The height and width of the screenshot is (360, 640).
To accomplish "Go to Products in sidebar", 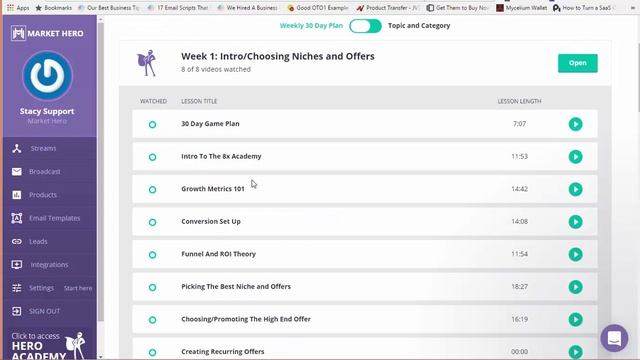I will (43, 195).
